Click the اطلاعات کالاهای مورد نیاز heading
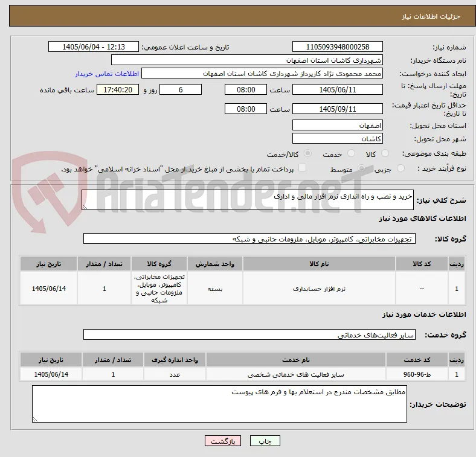 pyautogui.click(x=422, y=219)
